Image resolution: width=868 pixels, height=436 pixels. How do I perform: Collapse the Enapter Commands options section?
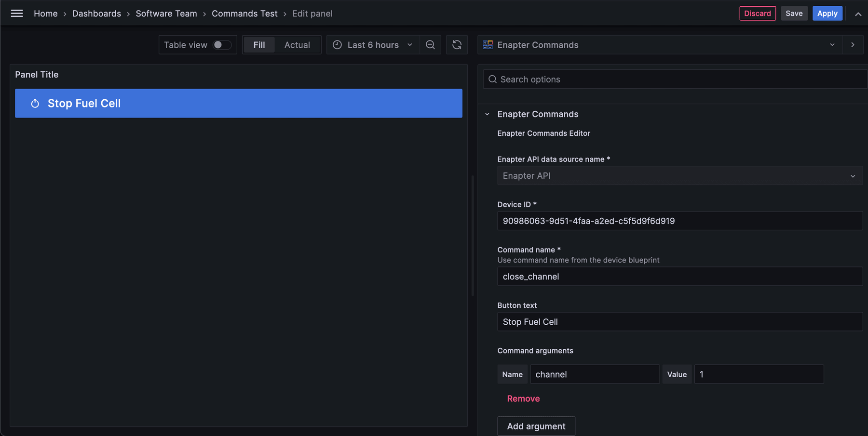[x=487, y=114]
